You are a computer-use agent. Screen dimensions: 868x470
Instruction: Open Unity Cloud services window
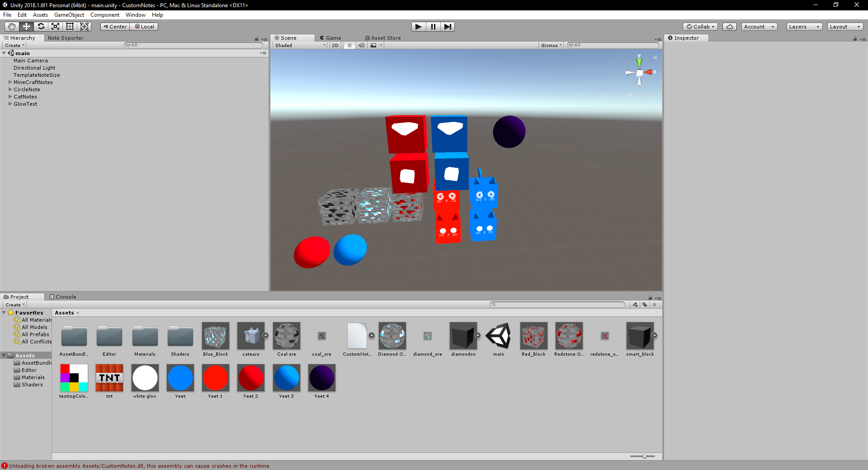pos(729,27)
